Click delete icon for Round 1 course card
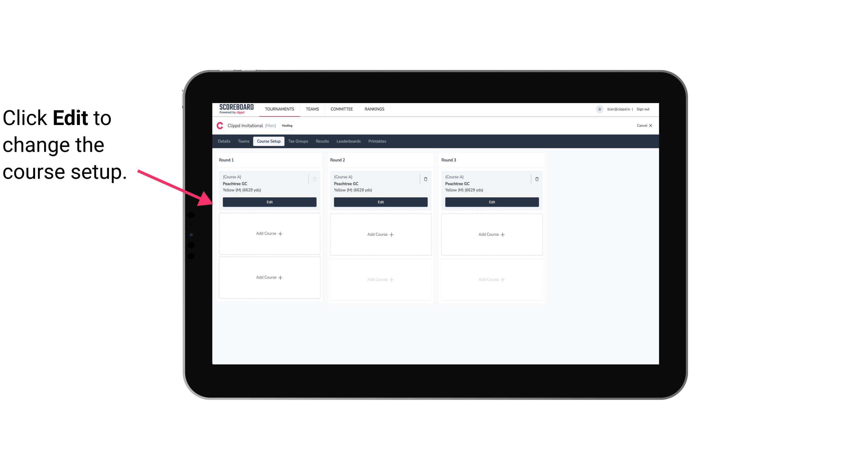The height and width of the screenshot is (467, 868). tap(315, 179)
